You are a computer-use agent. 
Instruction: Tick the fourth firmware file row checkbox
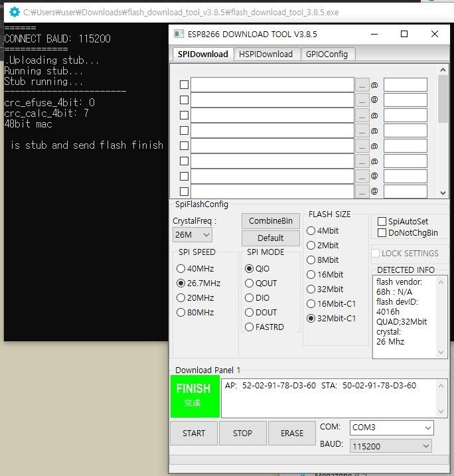click(x=185, y=130)
